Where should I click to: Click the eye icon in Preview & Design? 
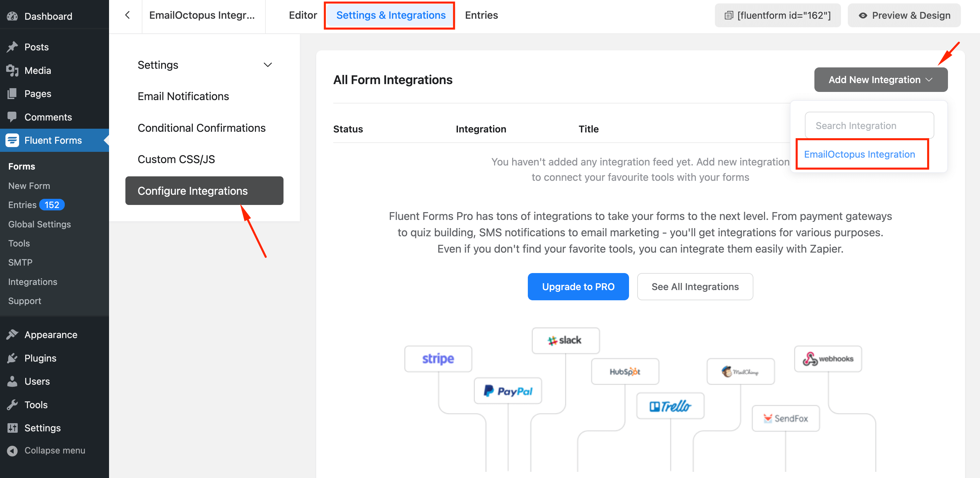(x=863, y=16)
